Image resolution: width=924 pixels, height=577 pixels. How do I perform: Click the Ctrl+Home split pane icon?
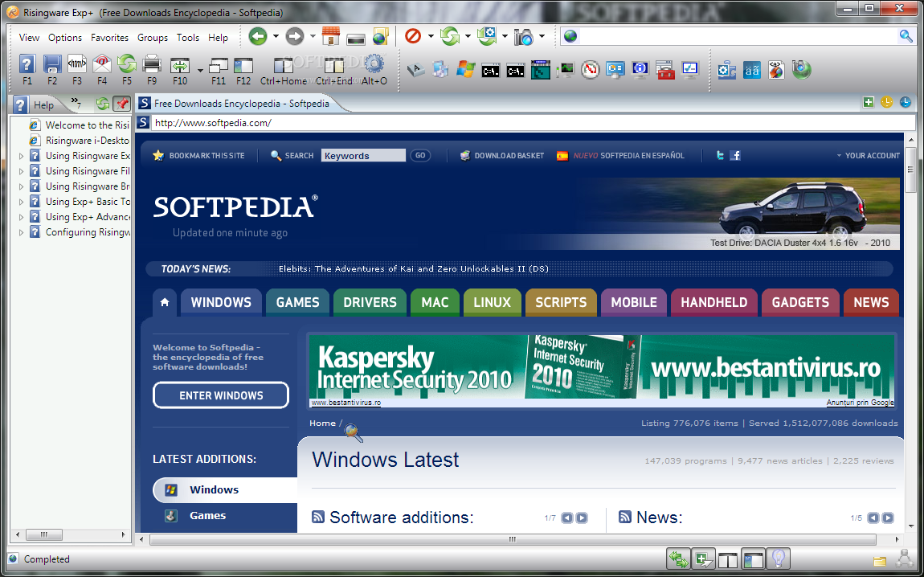[283, 64]
